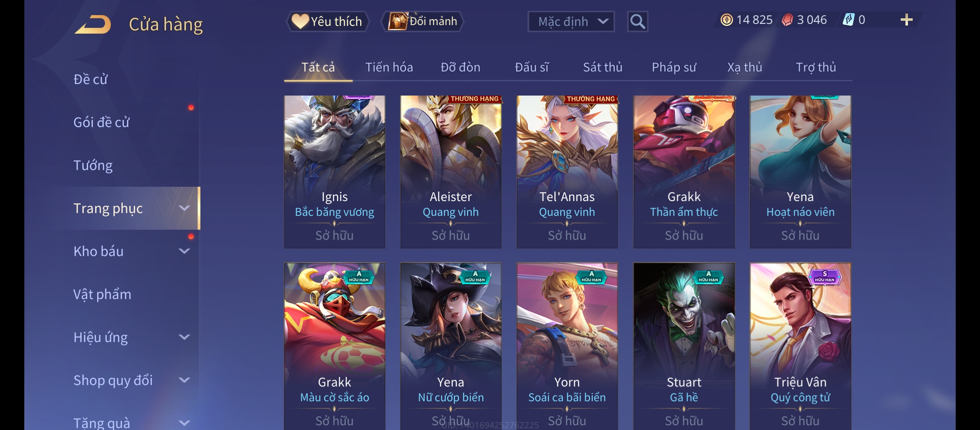Image resolution: width=980 pixels, height=430 pixels.
Task: Select the Sát thủ tab
Action: [603, 67]
